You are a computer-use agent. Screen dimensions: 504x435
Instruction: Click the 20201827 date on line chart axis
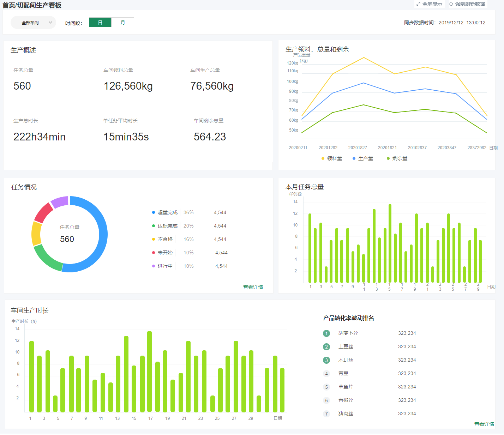coord(358,148)
